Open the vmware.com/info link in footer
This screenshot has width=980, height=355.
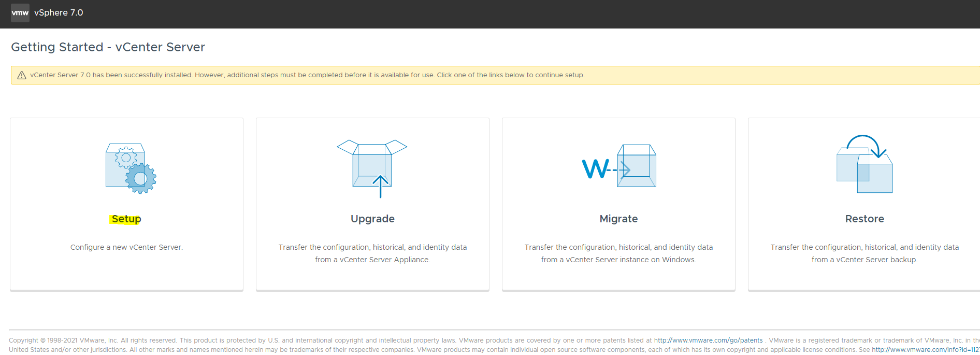point(926,350)
